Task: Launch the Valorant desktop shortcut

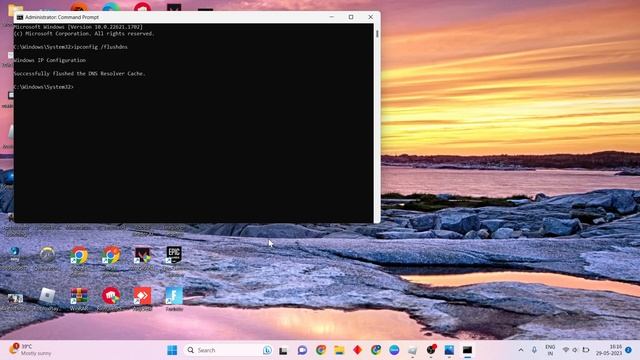Action: pyautogui.click(x=142, y=256)
